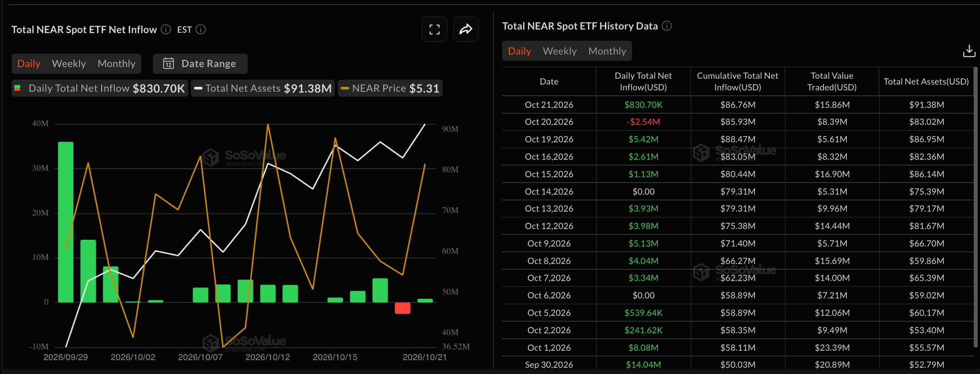The image size is (980, 374).
Task: Click the history table vertical scrollbar
Action: click(x=976, y=207)
